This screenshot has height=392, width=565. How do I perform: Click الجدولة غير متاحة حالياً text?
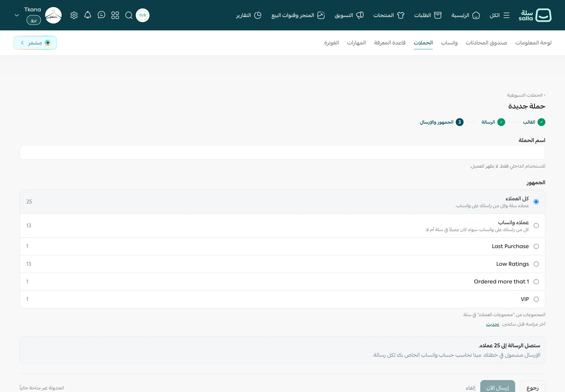click(x=42, y=388)
